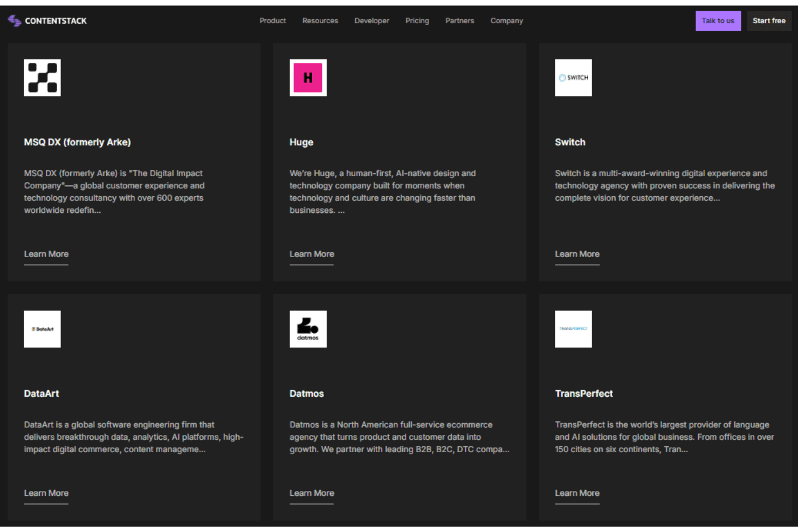Open the Product menu
The width and height of the screenshot is (798, 532).
pos(273,20)
